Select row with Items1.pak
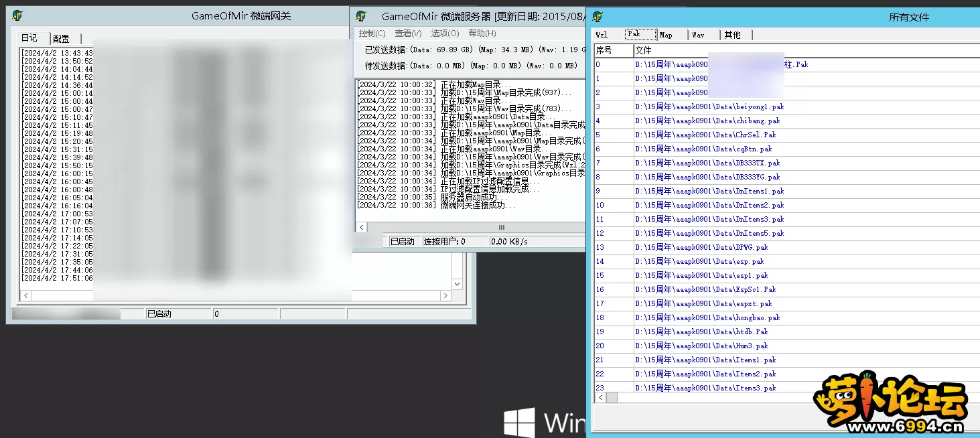Screen dimensions: 980x438 (786, 360)
